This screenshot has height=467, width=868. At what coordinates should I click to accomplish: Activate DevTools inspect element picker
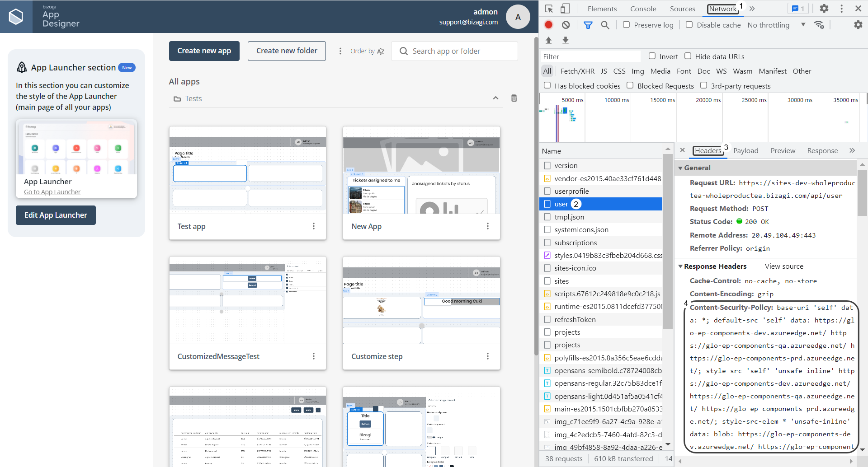[549, 9]
